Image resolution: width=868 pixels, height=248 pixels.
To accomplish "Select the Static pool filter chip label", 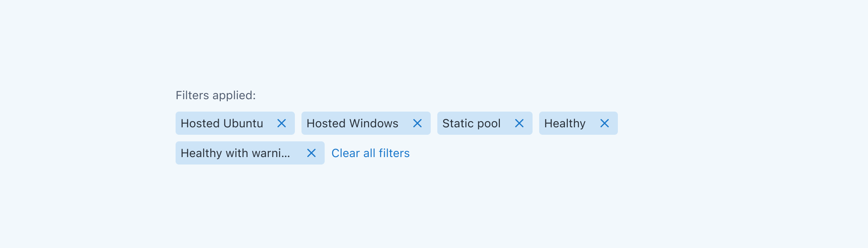I will click(x=472, y=123).
